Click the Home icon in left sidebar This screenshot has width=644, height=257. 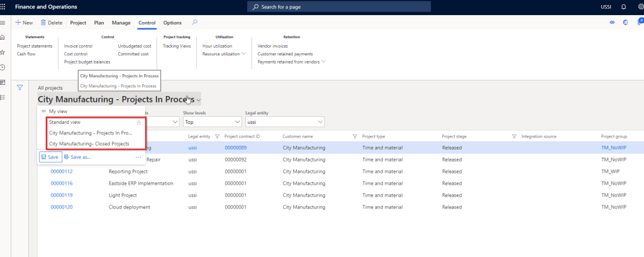3,38
